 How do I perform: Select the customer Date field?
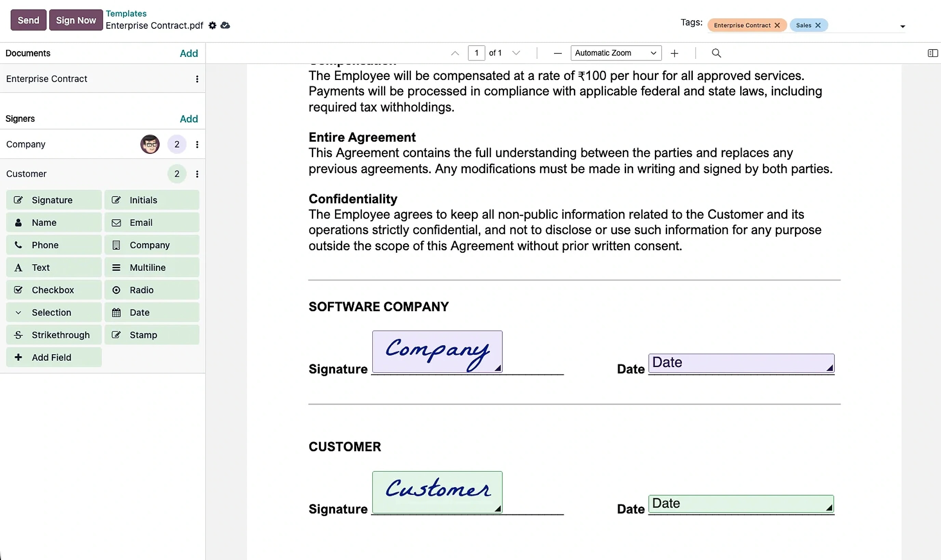(741, 504)
